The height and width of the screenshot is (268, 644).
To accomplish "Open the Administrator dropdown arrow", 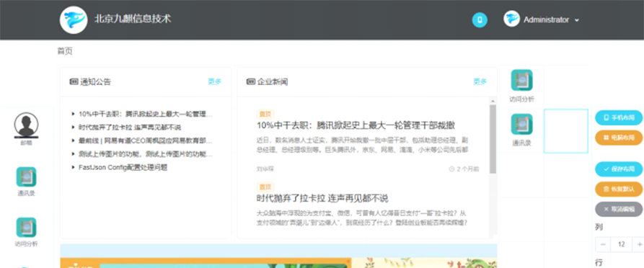I will pyautogui.click(x=577, y=20).
